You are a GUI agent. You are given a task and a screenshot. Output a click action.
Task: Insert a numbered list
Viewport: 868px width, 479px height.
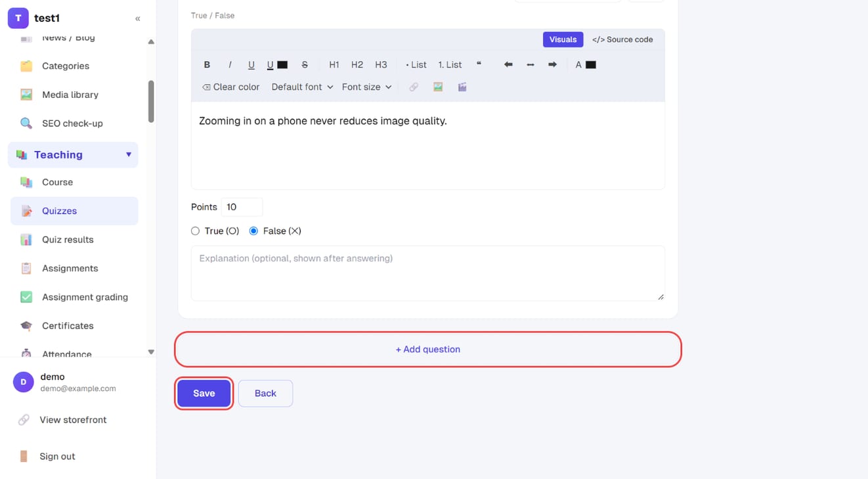(450, 64)
